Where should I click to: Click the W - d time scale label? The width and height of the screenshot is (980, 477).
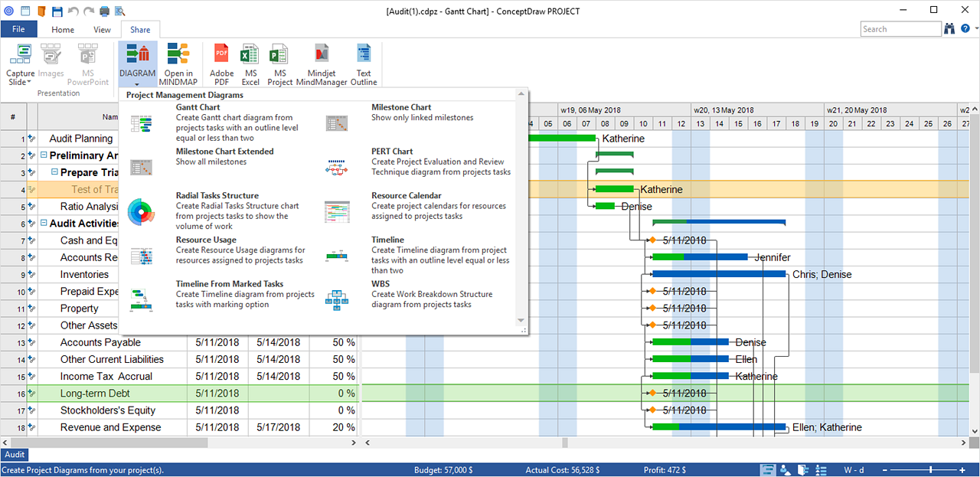(854, 470)
